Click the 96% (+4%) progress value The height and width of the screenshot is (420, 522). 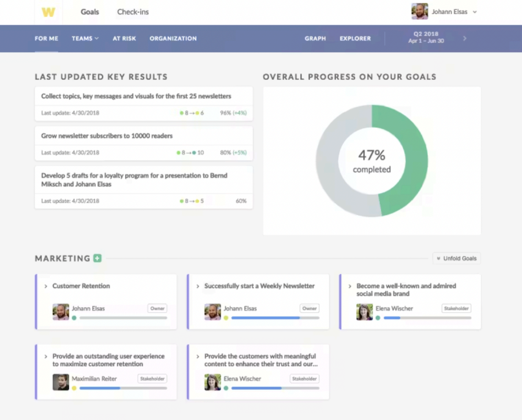pyautogui.click(x=233, y=113)
